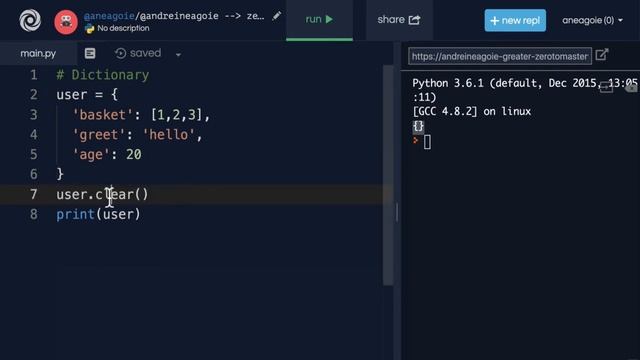Screen dimensions: 640x360
Task: Click the '# Dictionary' comment line
Action: [102, 75]
